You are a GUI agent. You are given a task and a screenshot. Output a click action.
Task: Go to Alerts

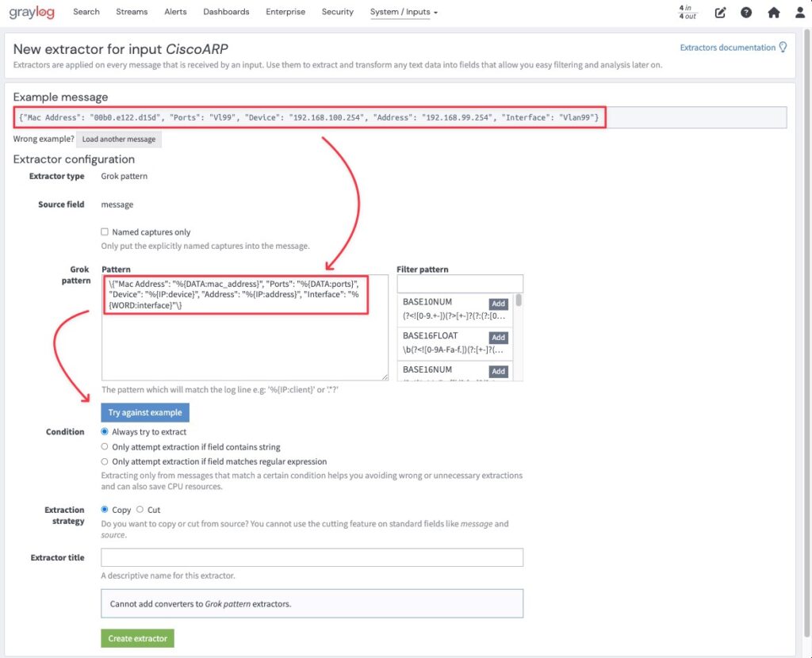(175, 11)
